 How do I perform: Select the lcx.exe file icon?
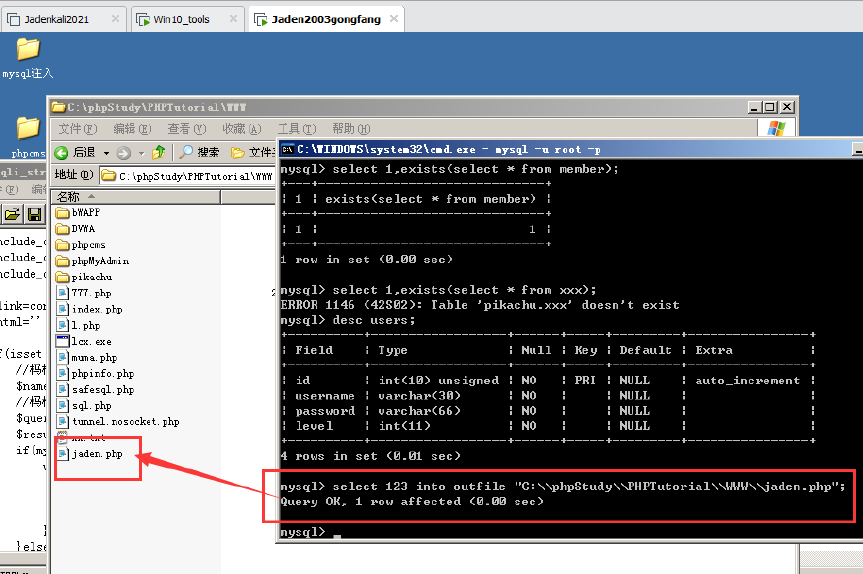coord(62,341)
